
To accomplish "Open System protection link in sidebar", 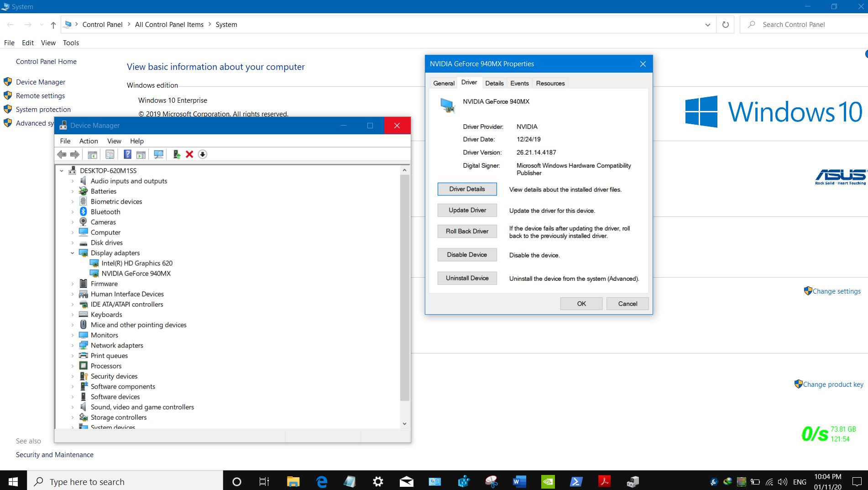I will (x=43, y=110).
